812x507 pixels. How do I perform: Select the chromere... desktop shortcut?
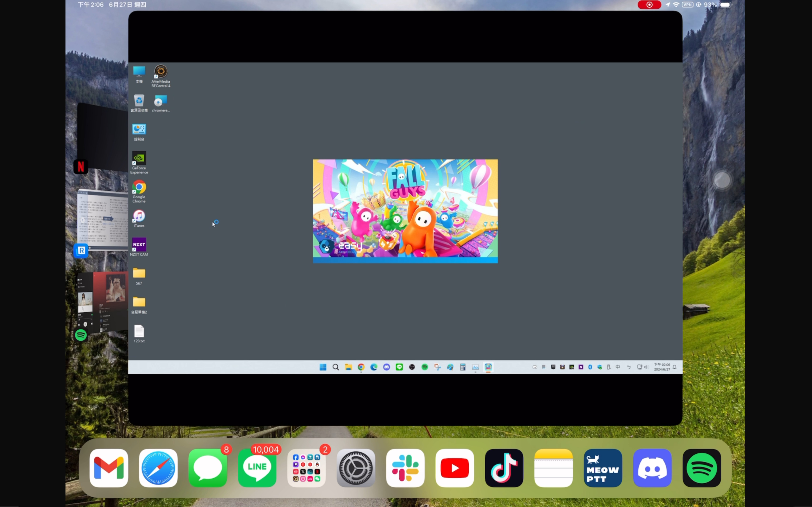point(161,103)
